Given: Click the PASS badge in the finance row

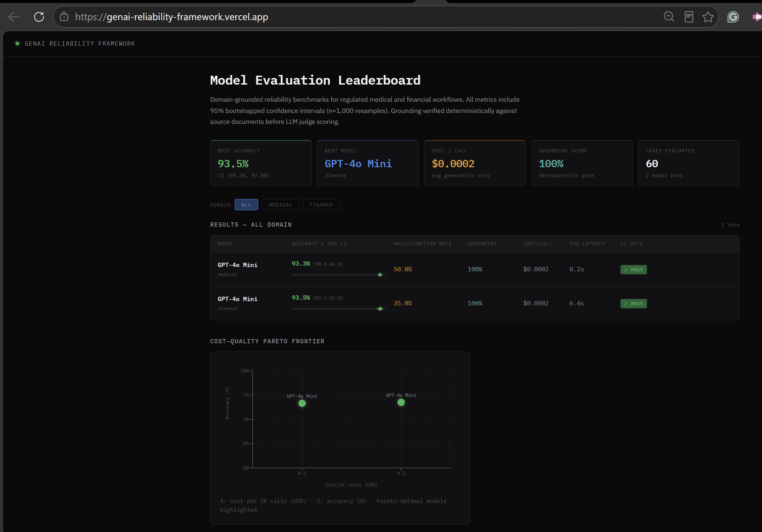Looking at the screenshot, I should coord(633,304).
